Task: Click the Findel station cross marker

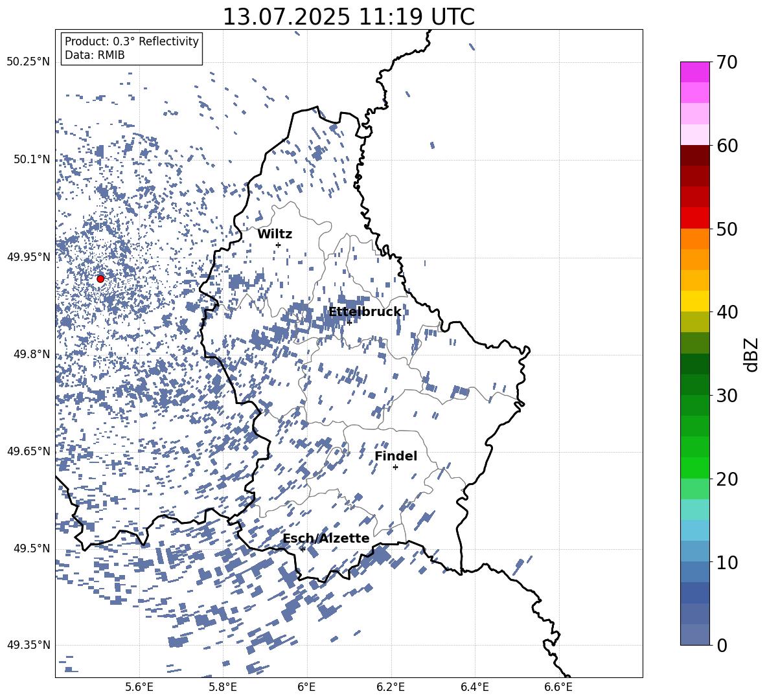Action: tap(395, 467)
